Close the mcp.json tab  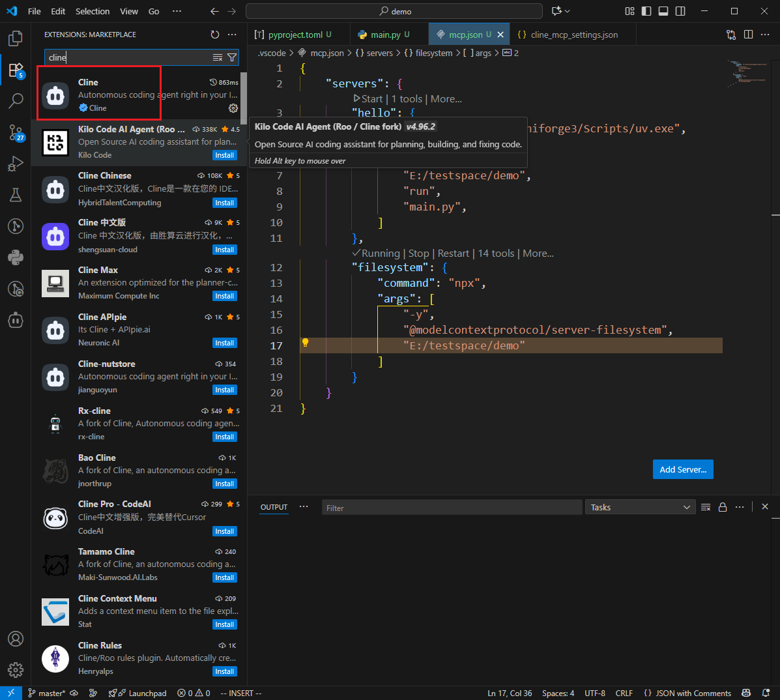tap(500, 35)
